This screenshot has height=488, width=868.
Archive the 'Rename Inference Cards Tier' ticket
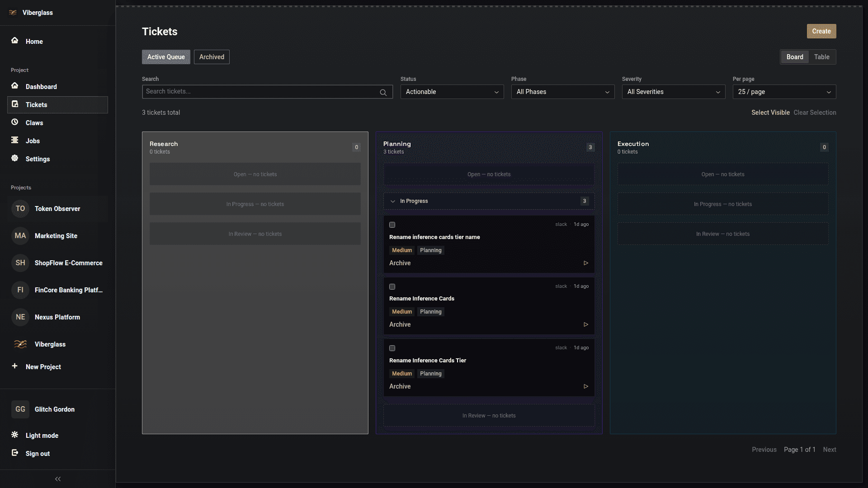point(400,386)
